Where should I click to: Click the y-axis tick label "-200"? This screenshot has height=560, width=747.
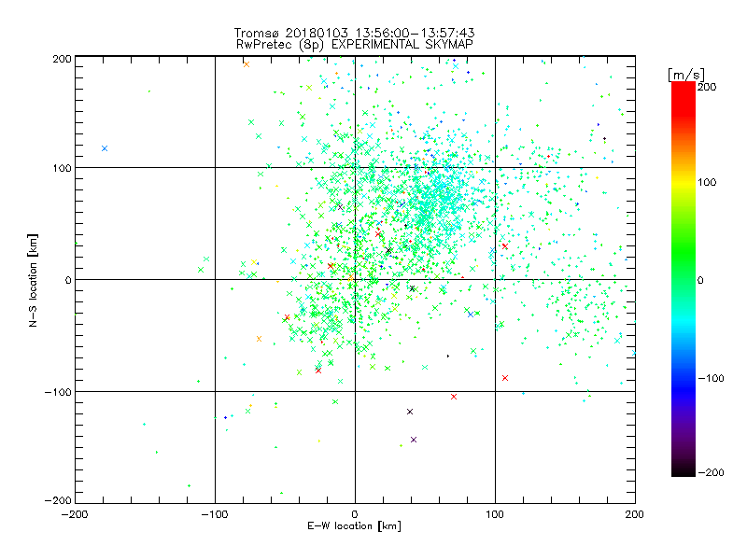[x=58, y=500]
